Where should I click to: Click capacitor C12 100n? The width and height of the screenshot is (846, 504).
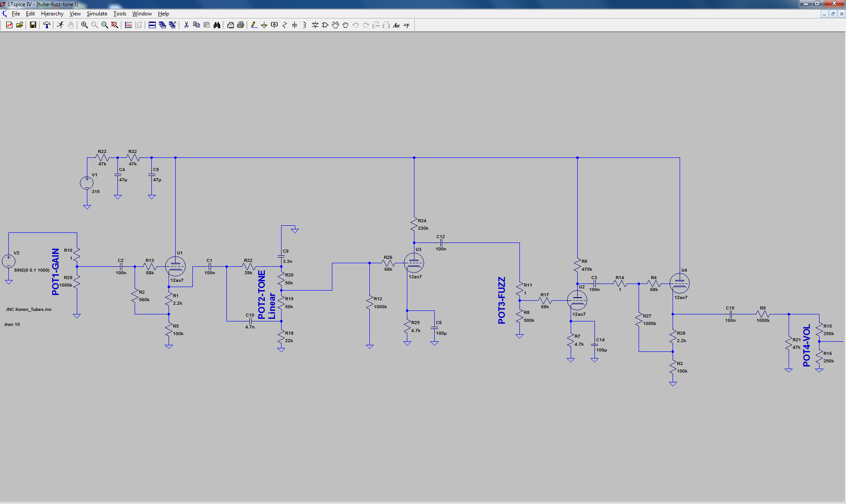(441, 243)
